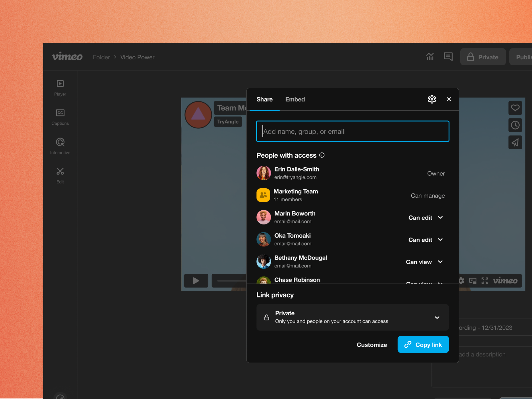The width and height of the screenshot is (532, 399).
Task: Click the Watch Later clock icon
Action: (515, 125)
